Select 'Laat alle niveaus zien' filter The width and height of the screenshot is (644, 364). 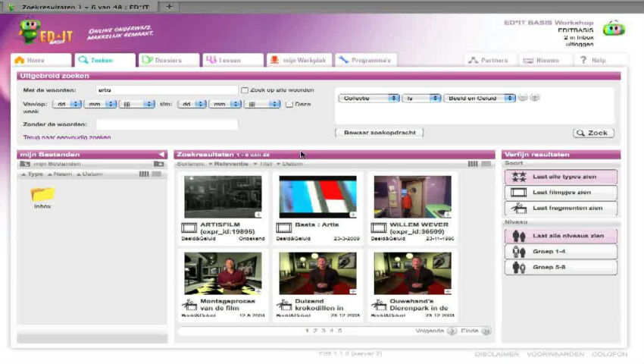click(561, 236)
